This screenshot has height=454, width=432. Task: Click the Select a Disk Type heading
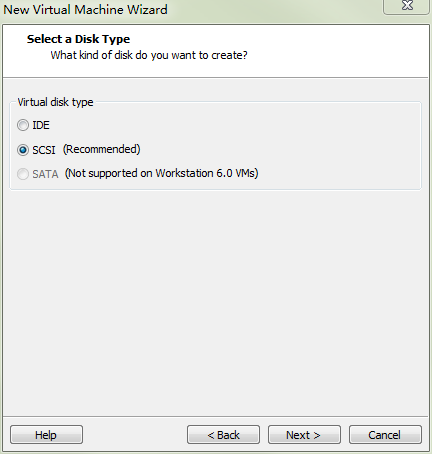(x=78, y=39)
